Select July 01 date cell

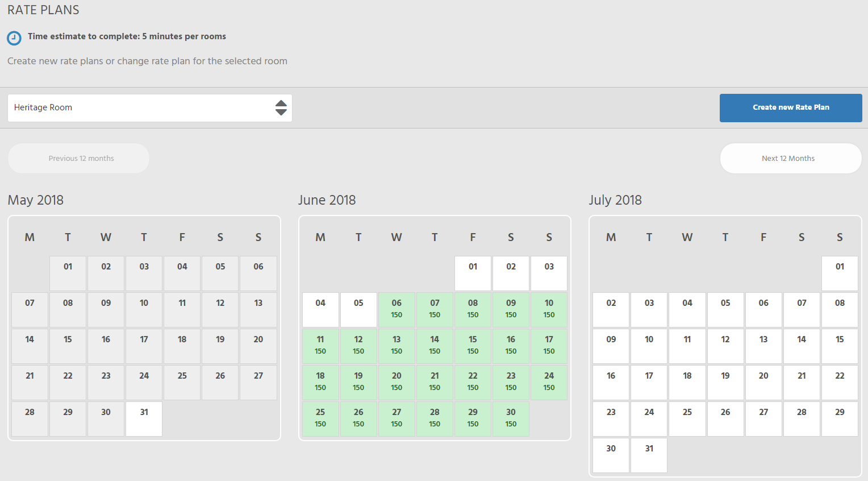click(840, 273)
